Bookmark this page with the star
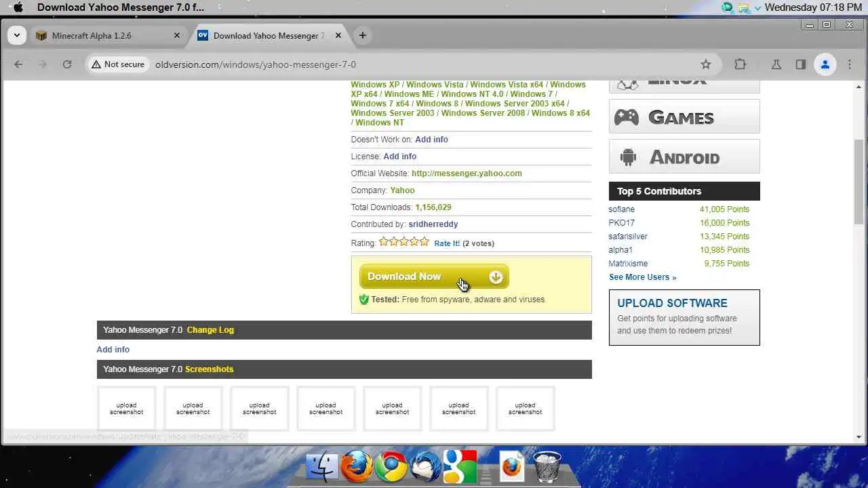Image resolution: width=868 pixels, height=488 pixels. (706, 64)
